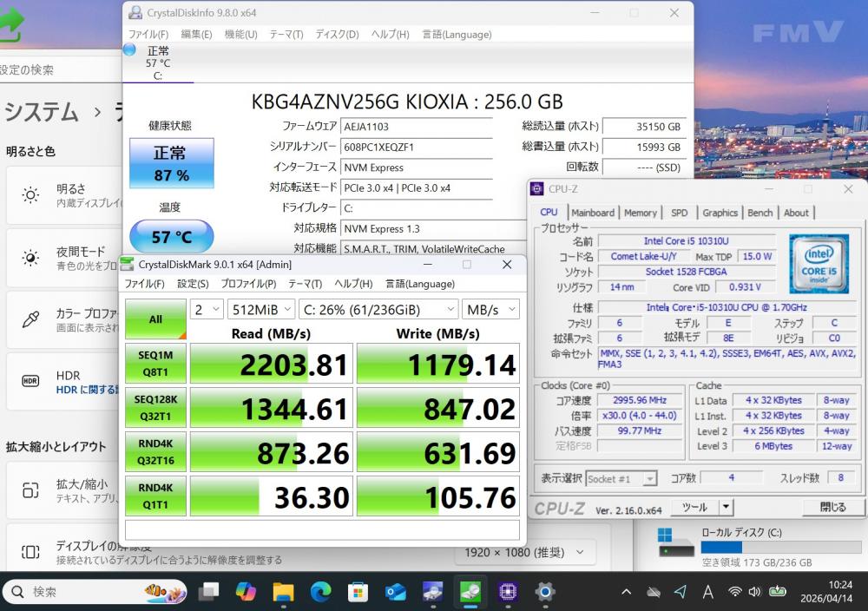The height and width of the screenshot is (611, 868).
Task: Open File Explorer from the taskbar
Action: [283, 592]
